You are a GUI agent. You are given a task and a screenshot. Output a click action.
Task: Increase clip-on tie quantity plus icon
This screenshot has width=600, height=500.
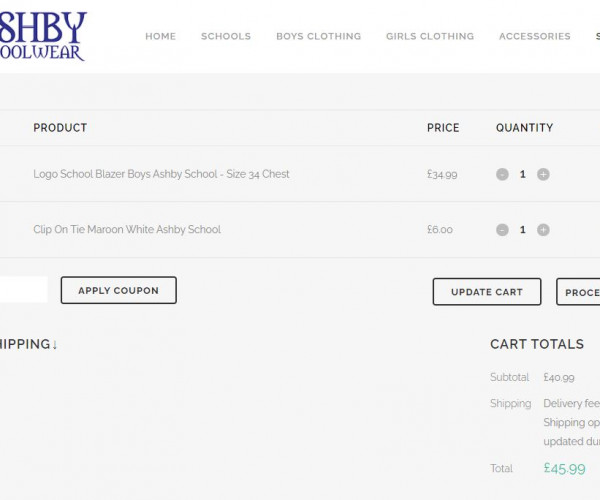coord(543,230)
